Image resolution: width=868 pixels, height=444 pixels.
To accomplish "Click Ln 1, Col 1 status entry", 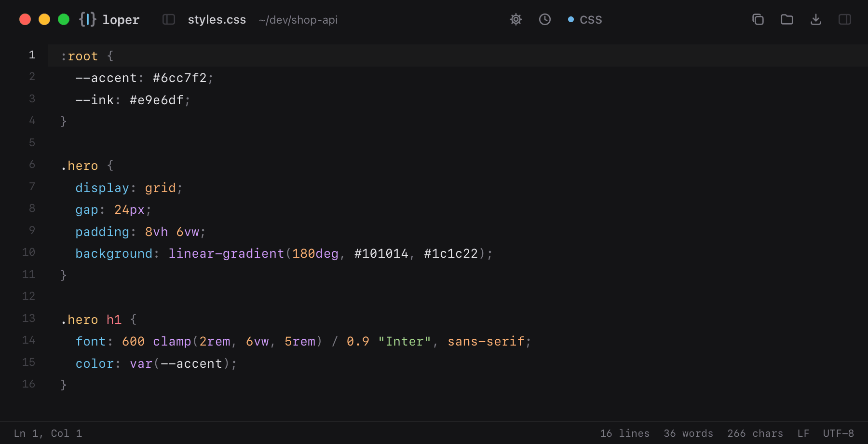I will 48,433.
